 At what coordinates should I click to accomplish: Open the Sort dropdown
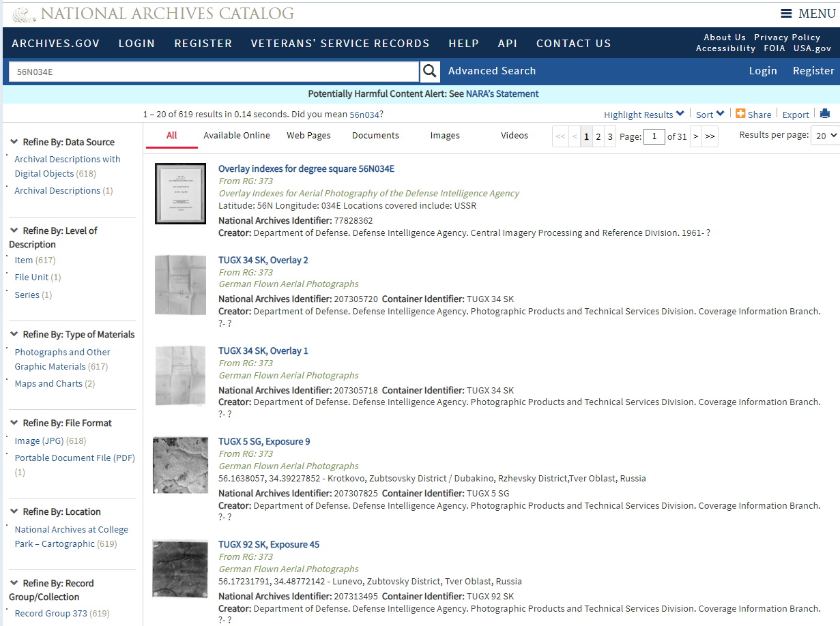[x=710, y=115]
